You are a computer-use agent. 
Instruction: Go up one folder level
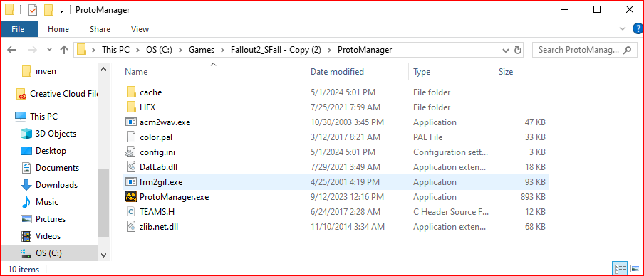pyautogui.click(x=63, y=50)
